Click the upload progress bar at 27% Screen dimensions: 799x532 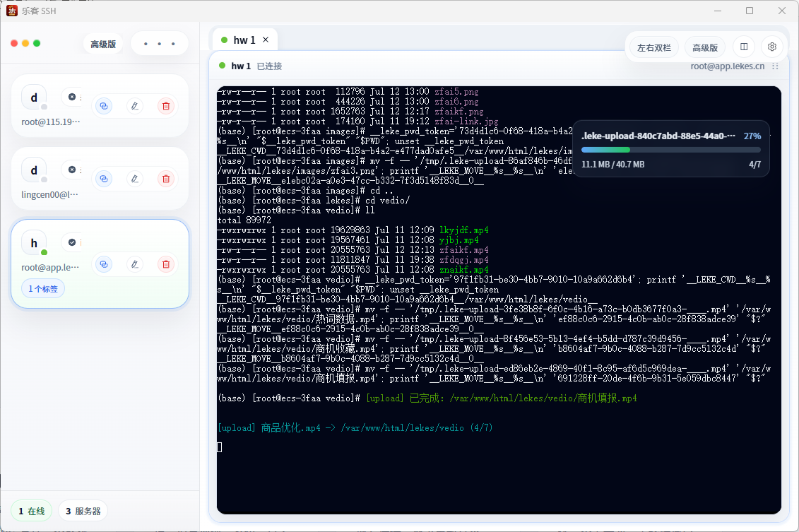pos(670,150)
